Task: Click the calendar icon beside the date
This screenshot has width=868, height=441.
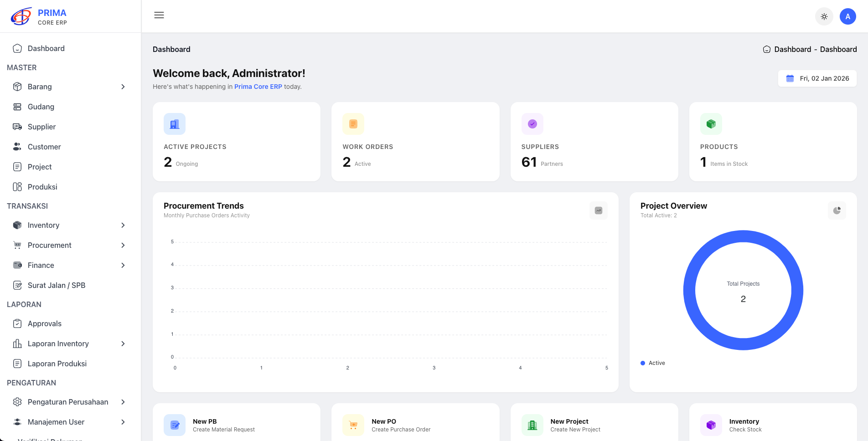Action: [790, 78]
